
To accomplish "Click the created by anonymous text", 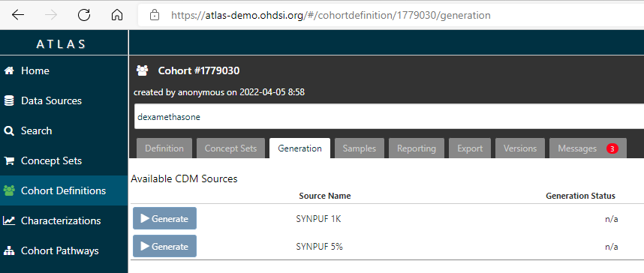I will click(x=219, y=92).
